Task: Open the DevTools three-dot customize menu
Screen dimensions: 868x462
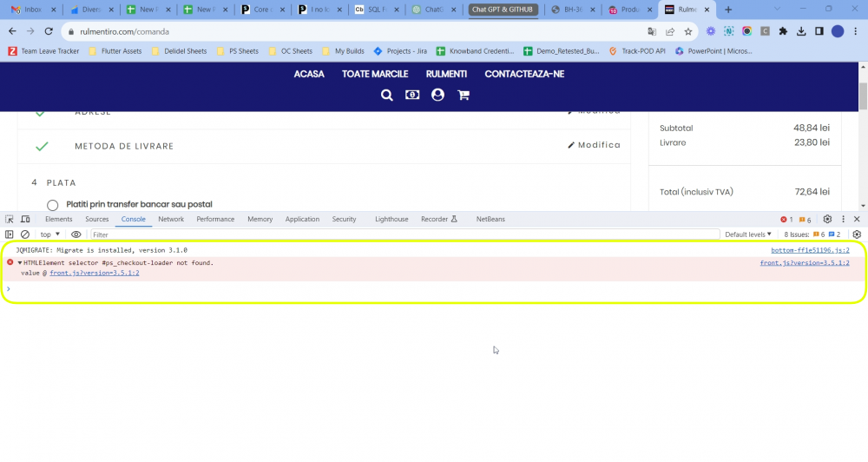Action: point(843,220)
